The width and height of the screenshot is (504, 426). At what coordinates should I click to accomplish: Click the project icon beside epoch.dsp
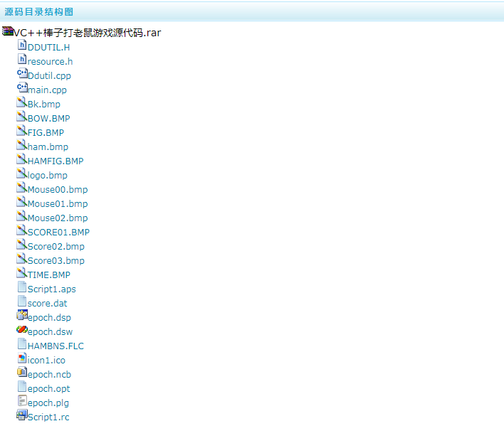tap(21, 316)
